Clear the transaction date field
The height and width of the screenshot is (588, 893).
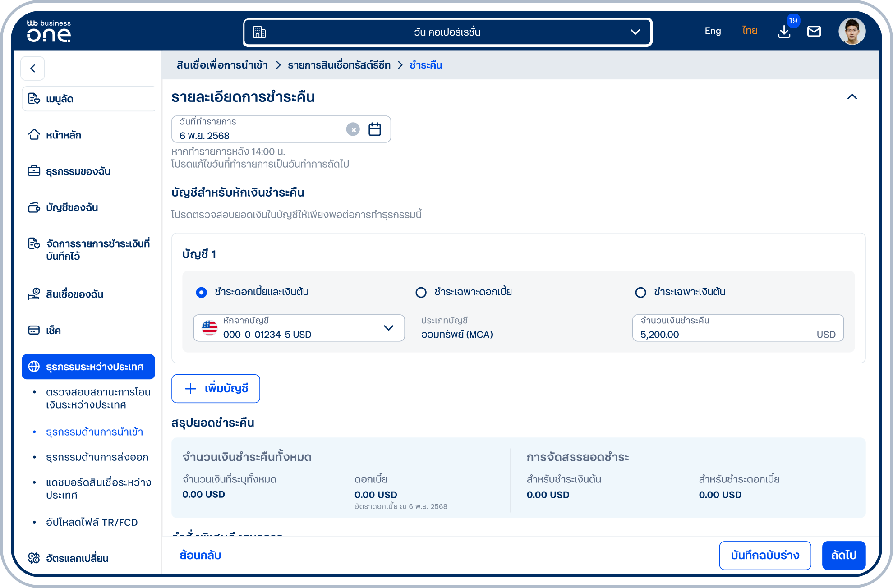(353, 129)
